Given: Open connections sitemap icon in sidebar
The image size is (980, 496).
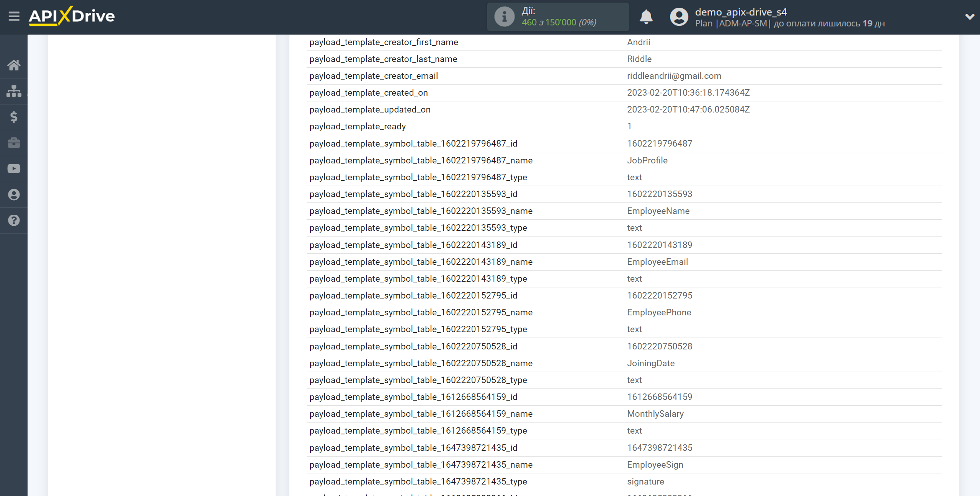Looking at the screenshot, I should [14, 91].
